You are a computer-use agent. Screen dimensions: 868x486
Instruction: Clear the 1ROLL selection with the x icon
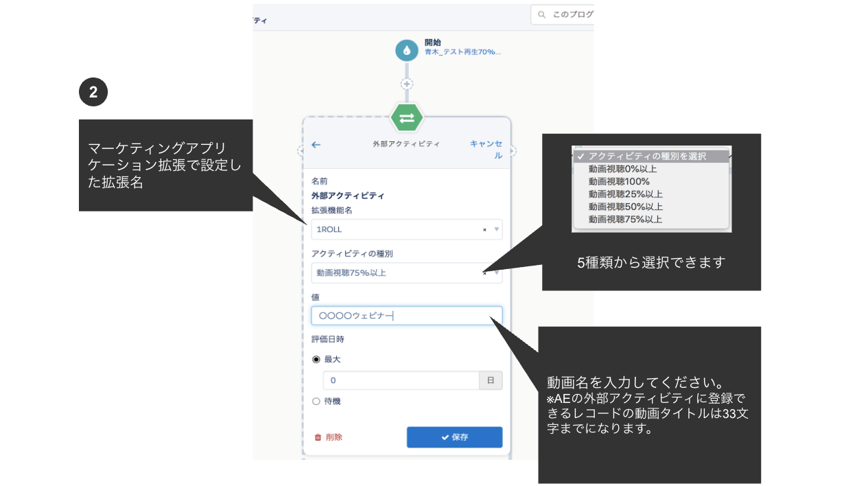484,229
